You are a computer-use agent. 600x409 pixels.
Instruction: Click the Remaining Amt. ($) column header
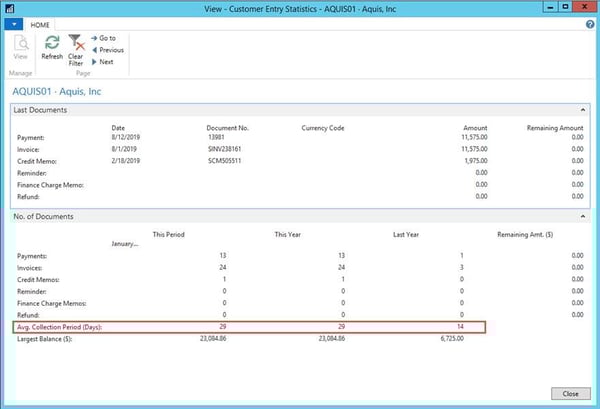click(x=525, y=235)
